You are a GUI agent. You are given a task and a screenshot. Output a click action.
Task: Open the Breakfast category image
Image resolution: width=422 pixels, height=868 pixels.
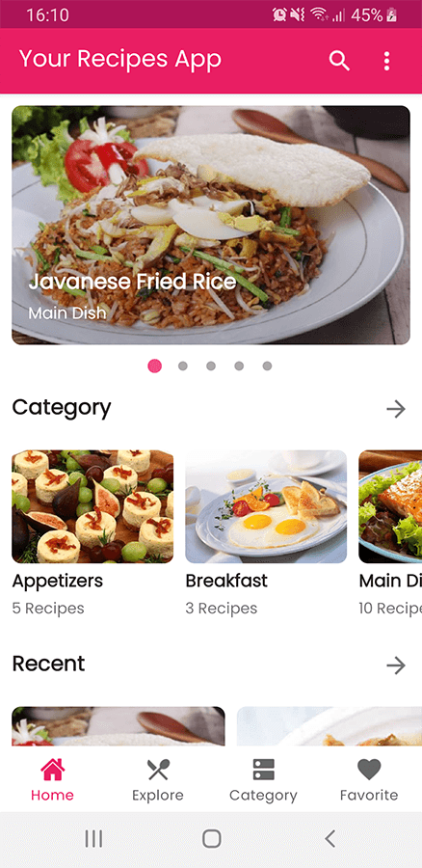coord(266,506)
